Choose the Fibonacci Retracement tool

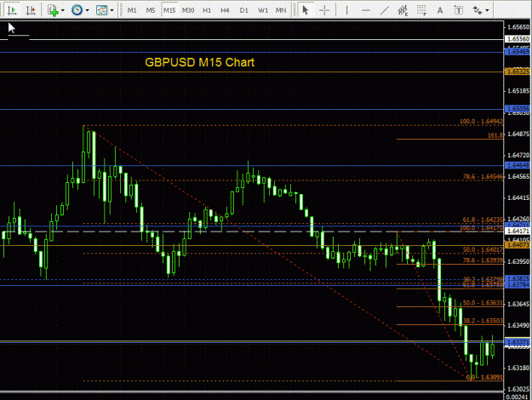point(421,10)
